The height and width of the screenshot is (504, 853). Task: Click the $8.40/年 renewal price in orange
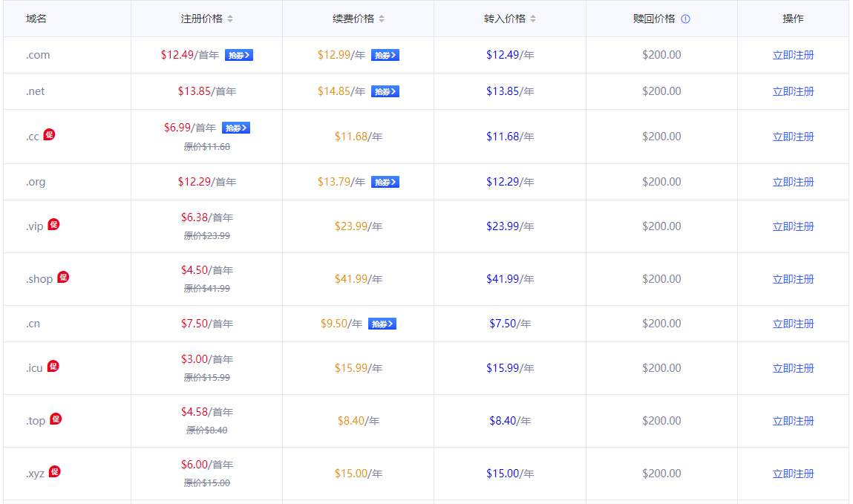359,421
